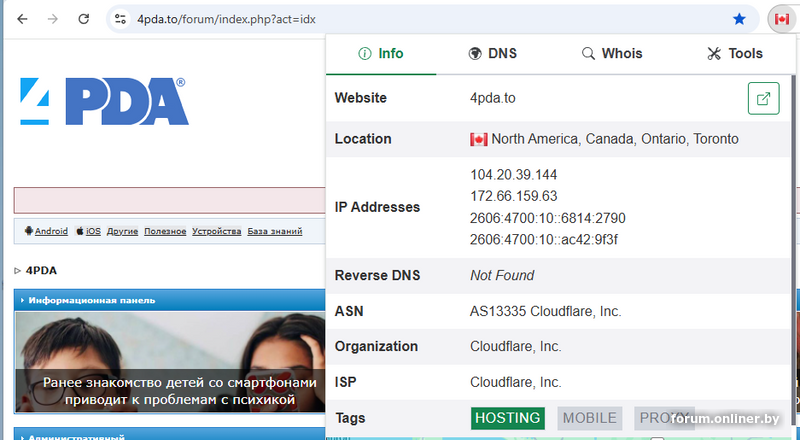Viewport: 800px width, 440px height.
Task: Click the Canada flag extension icon
Action: pyautogui.click(x=782, y=19)
